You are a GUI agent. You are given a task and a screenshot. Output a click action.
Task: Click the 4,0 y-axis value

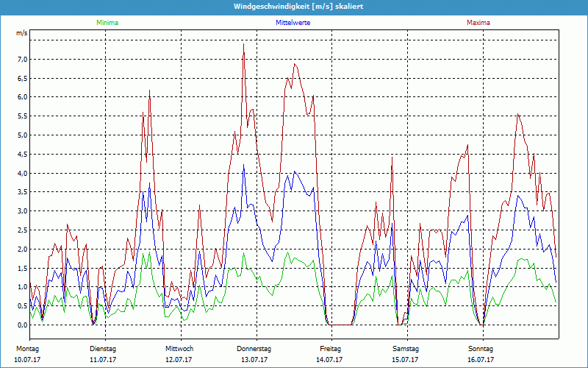[x=22, y=173]
